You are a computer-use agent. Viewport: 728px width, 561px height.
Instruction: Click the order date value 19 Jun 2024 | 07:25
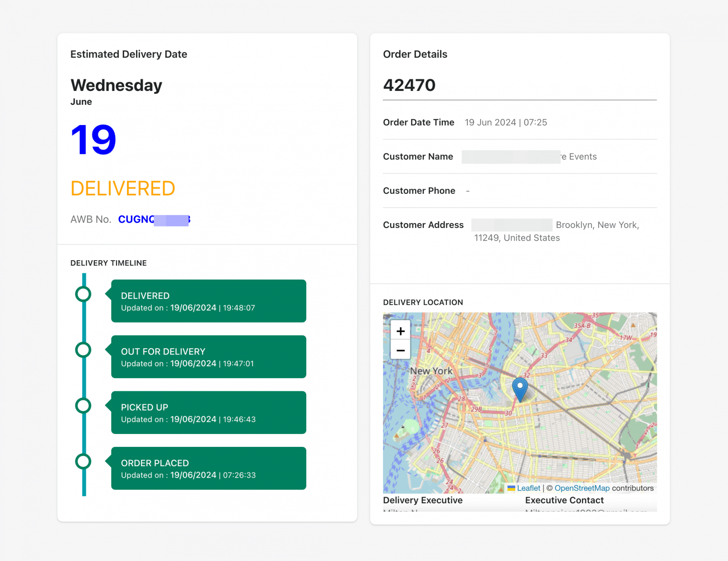point(506,122)
